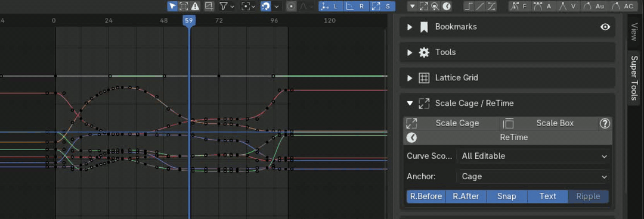Set handle type Vector (V)

[568, 6]
